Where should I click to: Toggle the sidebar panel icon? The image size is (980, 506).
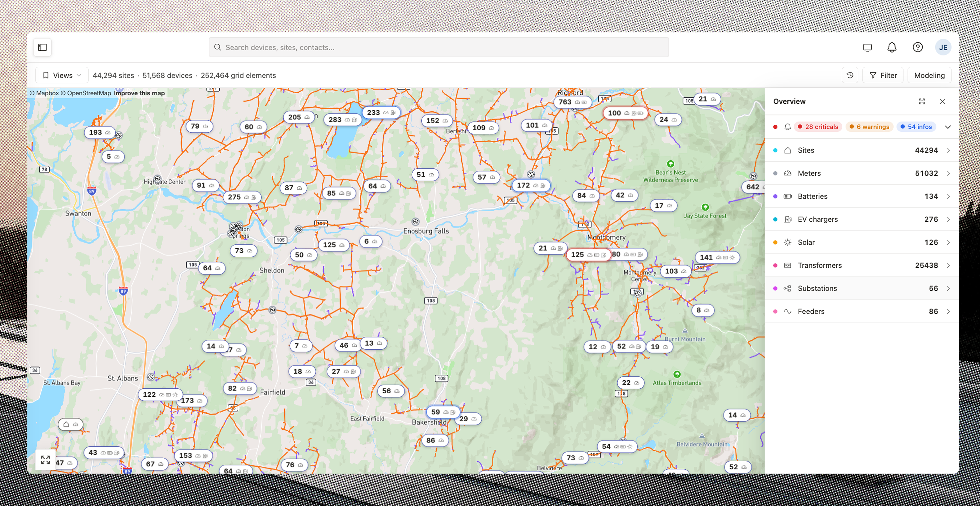[x=42, y=47]
